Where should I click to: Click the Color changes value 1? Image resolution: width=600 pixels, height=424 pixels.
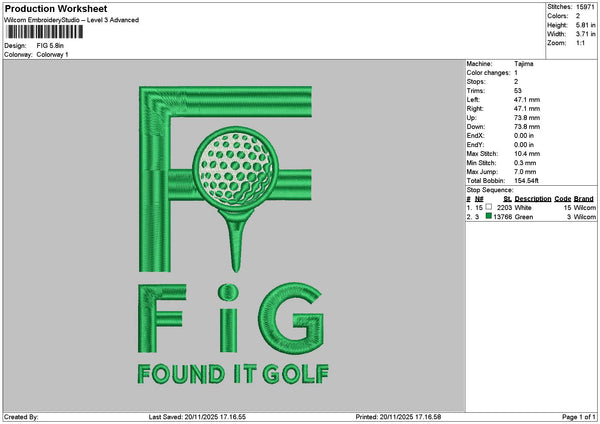click(516, 73)
